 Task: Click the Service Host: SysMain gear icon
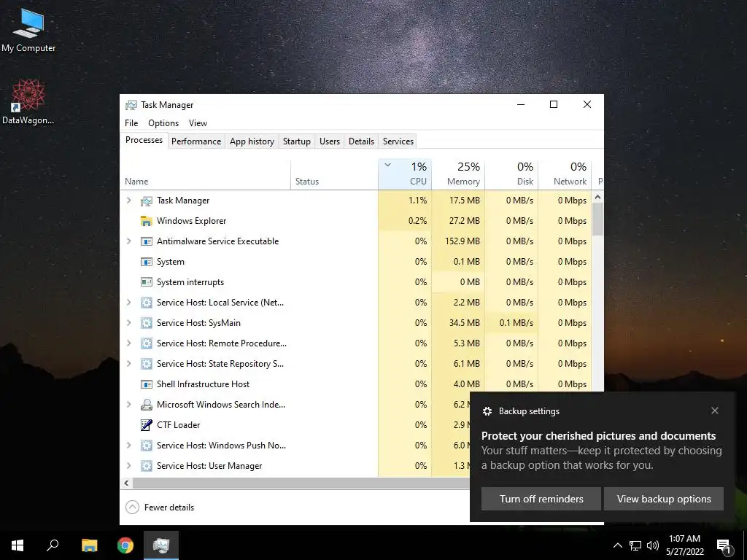[x=146, y=323]
